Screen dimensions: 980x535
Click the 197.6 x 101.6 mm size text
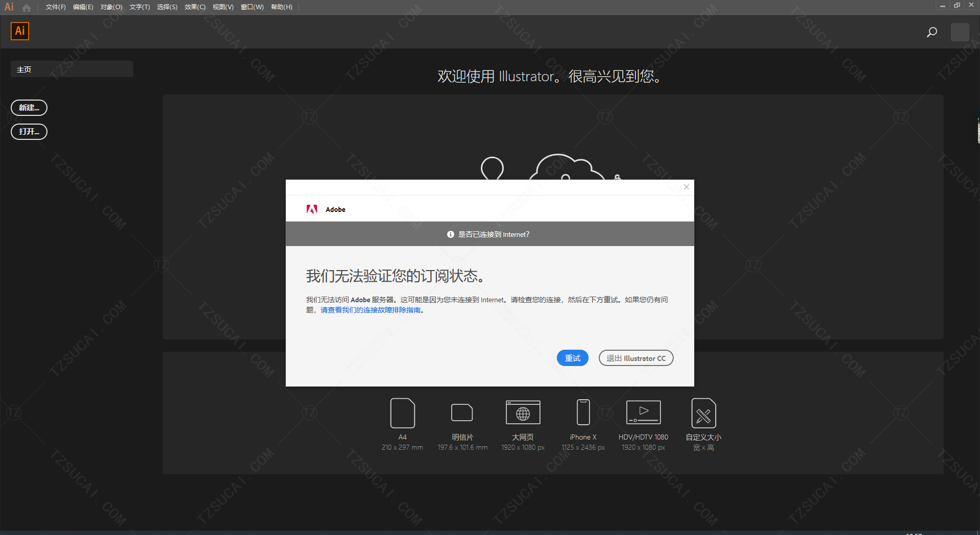tap(462, 447)
